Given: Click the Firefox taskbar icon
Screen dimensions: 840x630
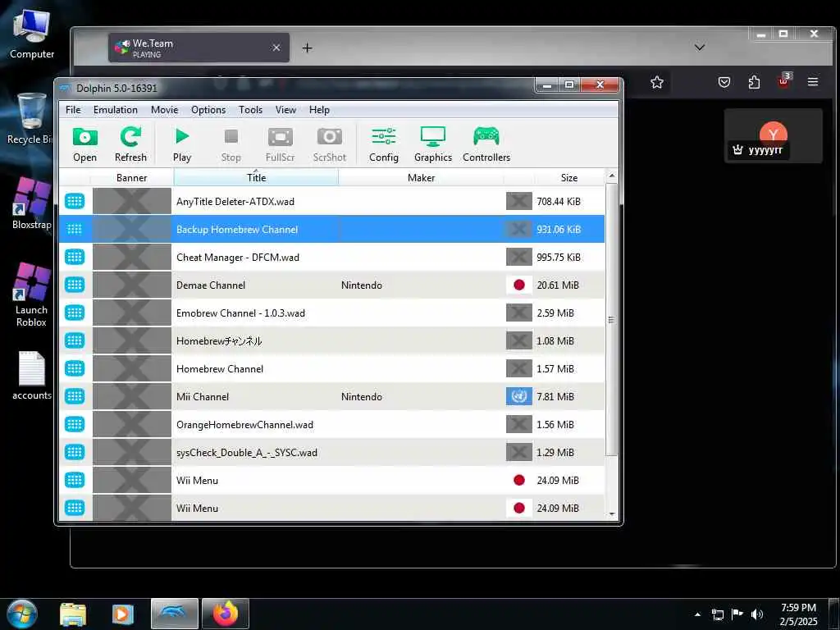Looking at the screenshot, I should point(226,614).
